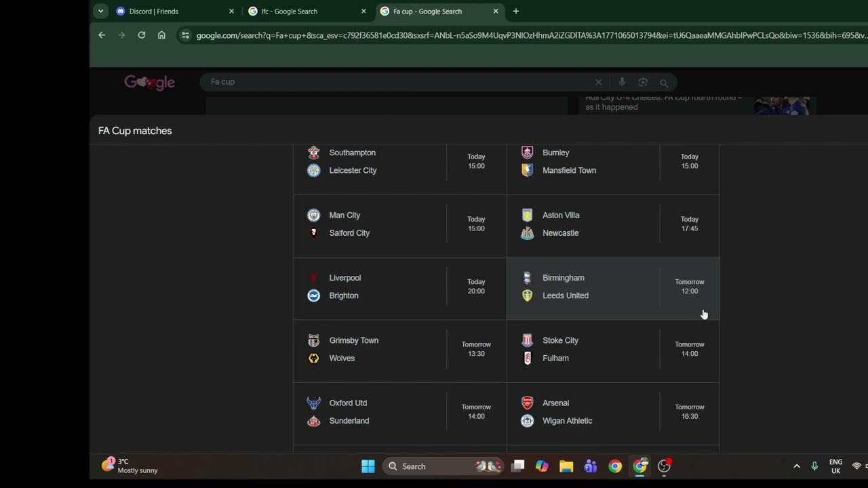Image resolution: width=868 pixels, height=488 pixels.
Task: Click the Mansfield Town club crest
Action: (x=527, y=170)
